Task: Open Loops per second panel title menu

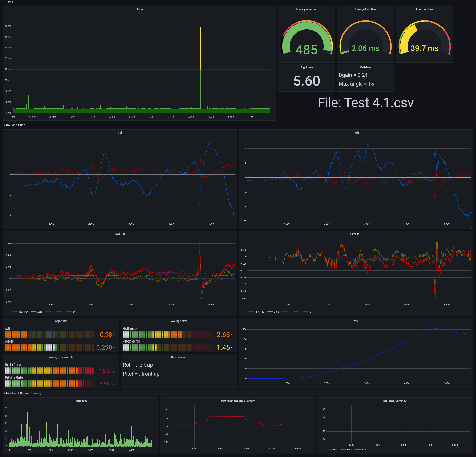Action: click(x=306, y=10)
